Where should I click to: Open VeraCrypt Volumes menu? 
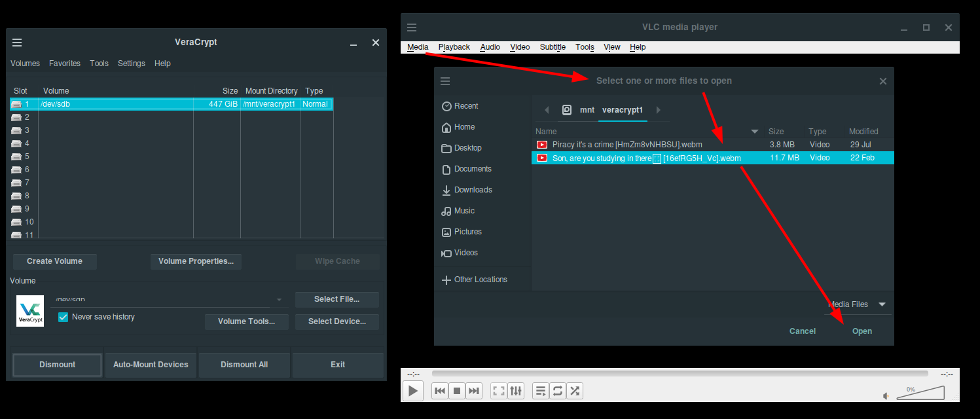tap(25, 64)
